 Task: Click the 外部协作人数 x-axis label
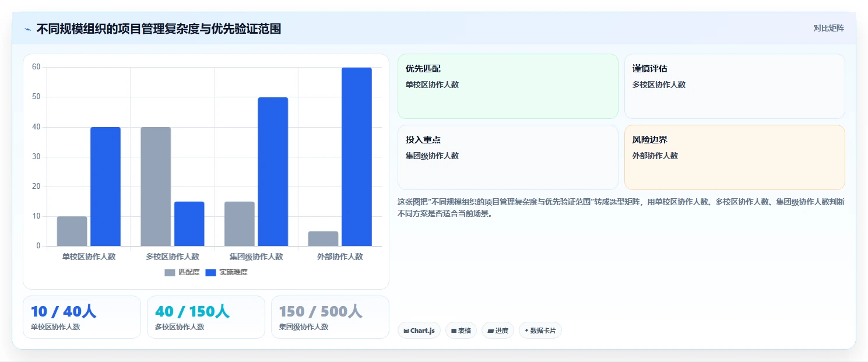(x=340, y=256)
